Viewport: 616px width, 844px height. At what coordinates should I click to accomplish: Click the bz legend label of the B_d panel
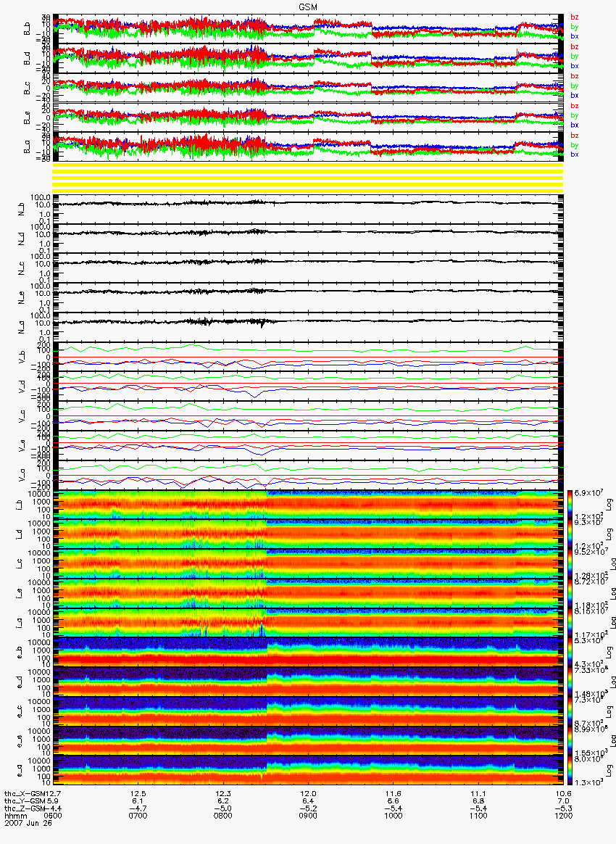(x=574, y=47)
